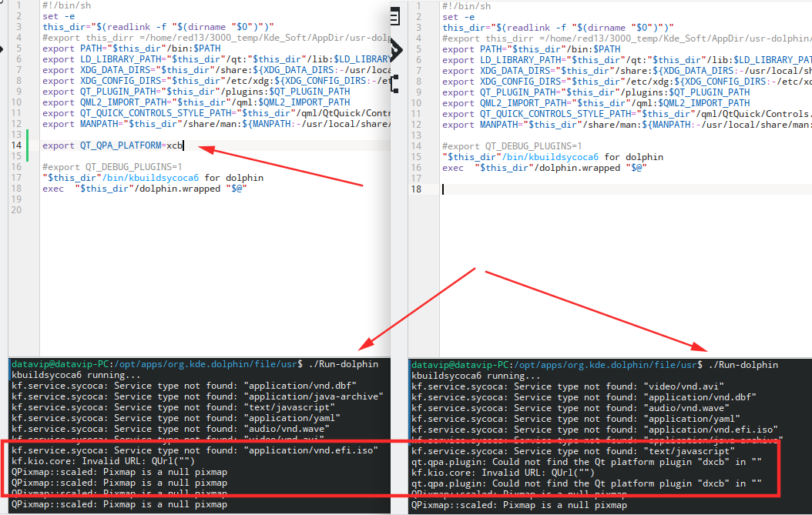
Task: Click 'export QT_PLUGIN_PATH' line in right editor
Action: (596, 92)
